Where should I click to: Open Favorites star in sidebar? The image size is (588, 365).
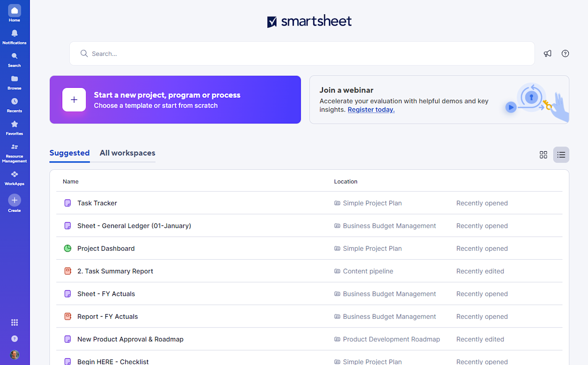[x=14, y=127]
